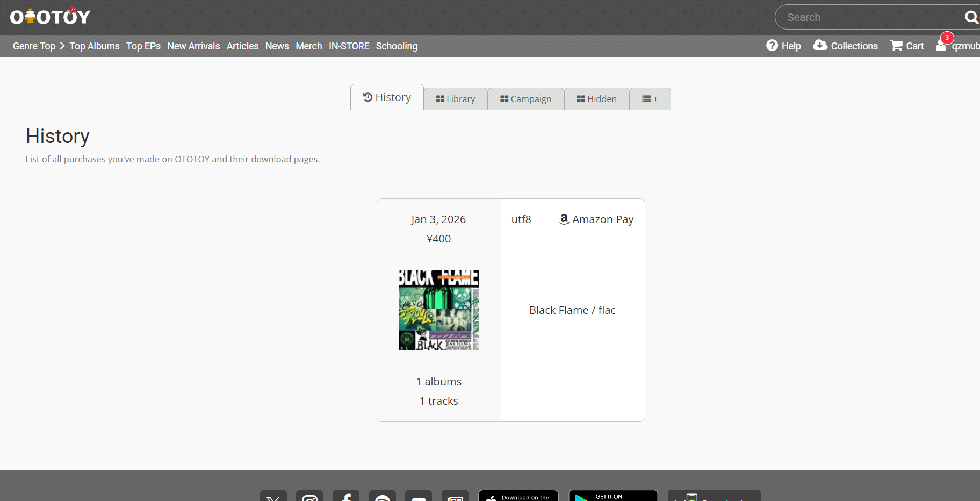This screenshot has height=501, width=980.
Task: Click the Black Flame album cover thumbnail
Action: (x=439, y=310)
